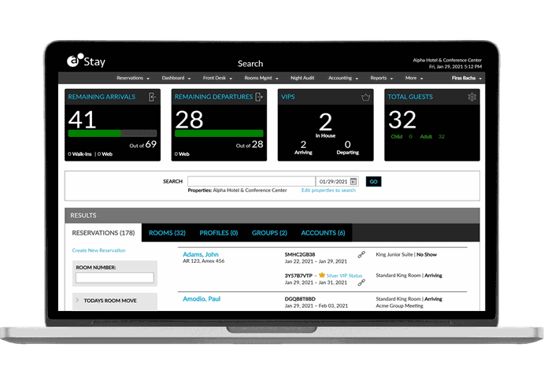Screen dimensions: 544x392
Task: Click the gold crown Silver VIP icon
Action: (x=321, y=276)
